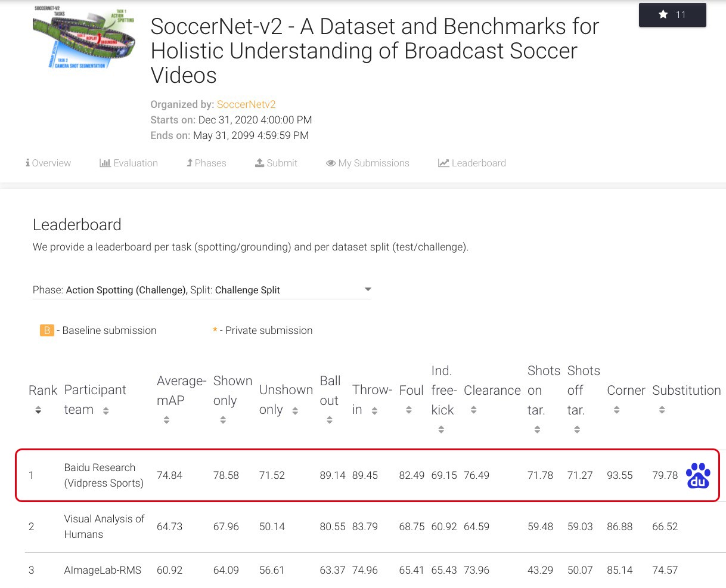Open the Phase and Split dropdown
Viewport: 726px width, 588px height.
click(368, 289)
